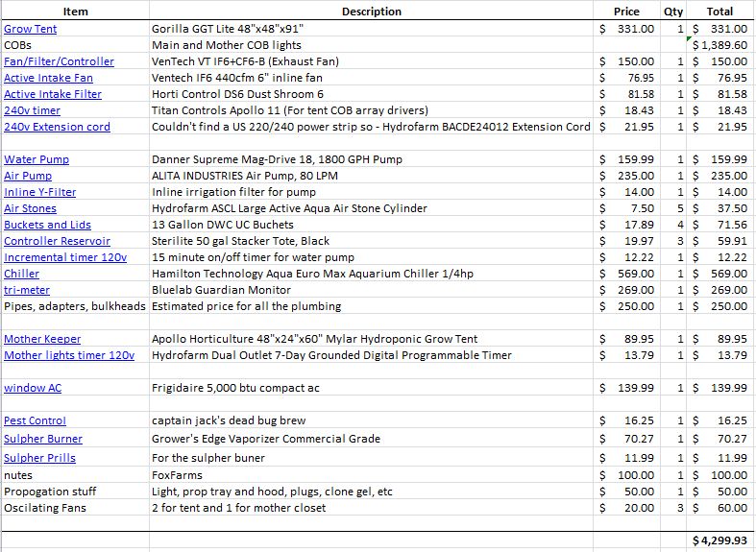Select the Controller Reservoir quantity 3 cell
The width and height of the screenshot is (756, 552).
(x=673, y=241)
